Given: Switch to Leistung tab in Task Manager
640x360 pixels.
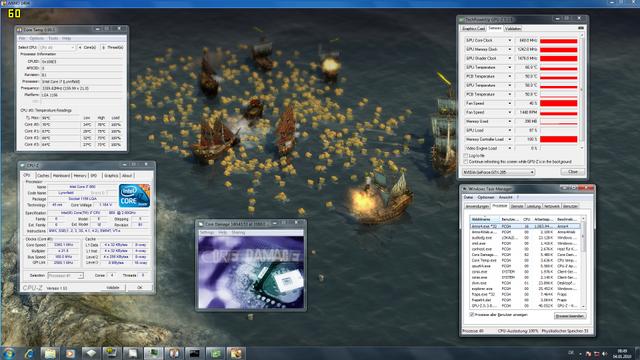Looking at the screenshot, I should 533,206.
